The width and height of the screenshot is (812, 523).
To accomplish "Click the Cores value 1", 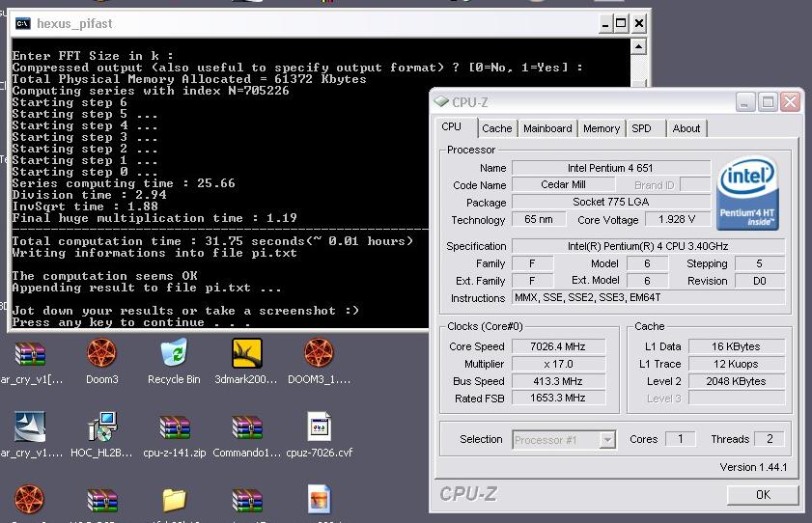I will (680, 439).
